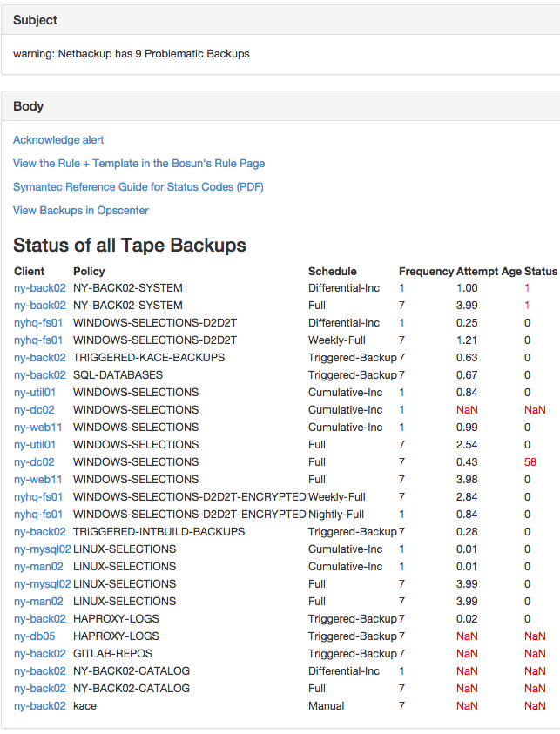Click the Subject panel heading
Viewport: 560px width, 734px height.
35,20
